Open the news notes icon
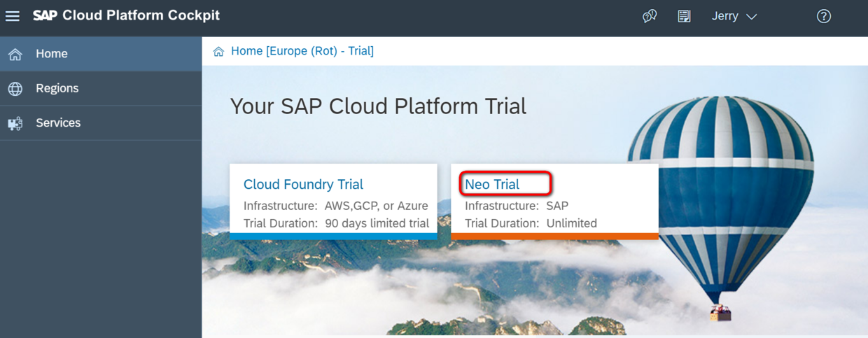 click(684, 16)
